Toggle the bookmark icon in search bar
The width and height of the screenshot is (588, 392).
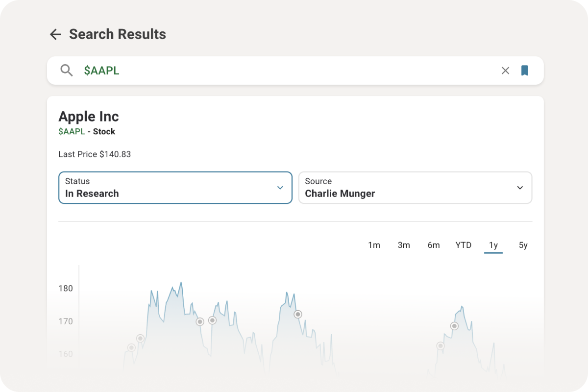tap(525, 71)
